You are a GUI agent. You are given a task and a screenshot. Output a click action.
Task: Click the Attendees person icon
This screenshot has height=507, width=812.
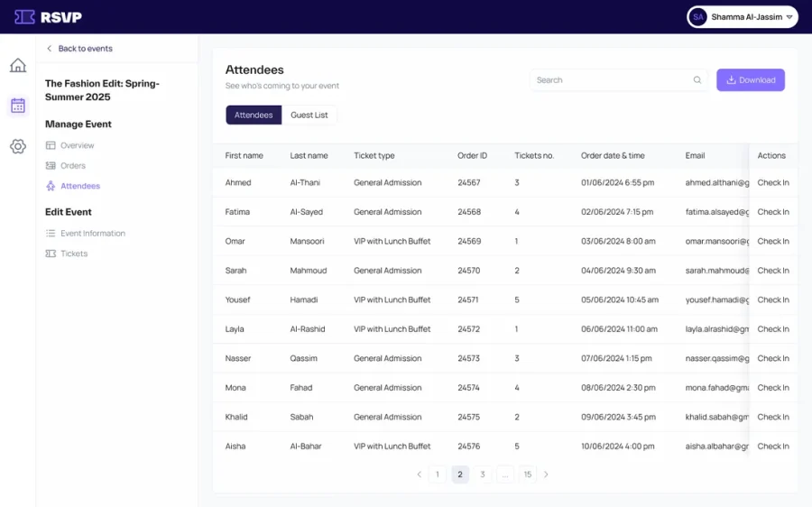(51, 186)
